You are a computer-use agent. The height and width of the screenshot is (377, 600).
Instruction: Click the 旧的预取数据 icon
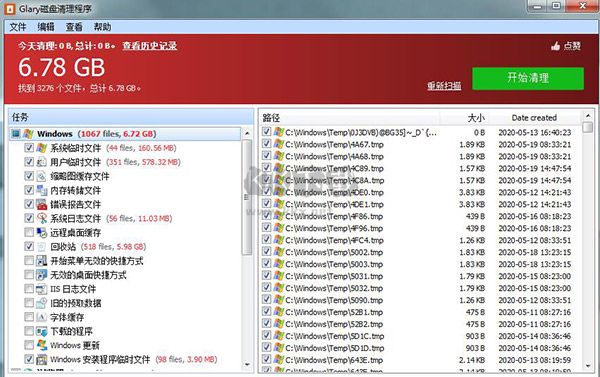pyautogui.click(x=41, y=303)
